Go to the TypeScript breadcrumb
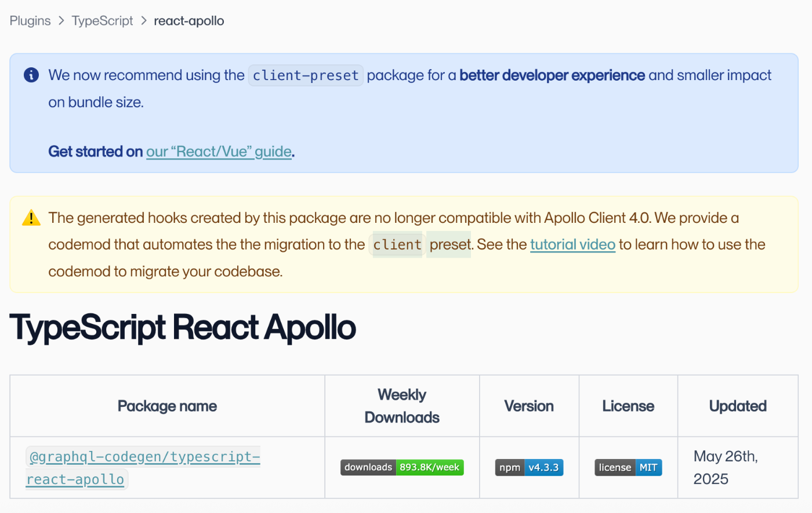 coord(102,21)
